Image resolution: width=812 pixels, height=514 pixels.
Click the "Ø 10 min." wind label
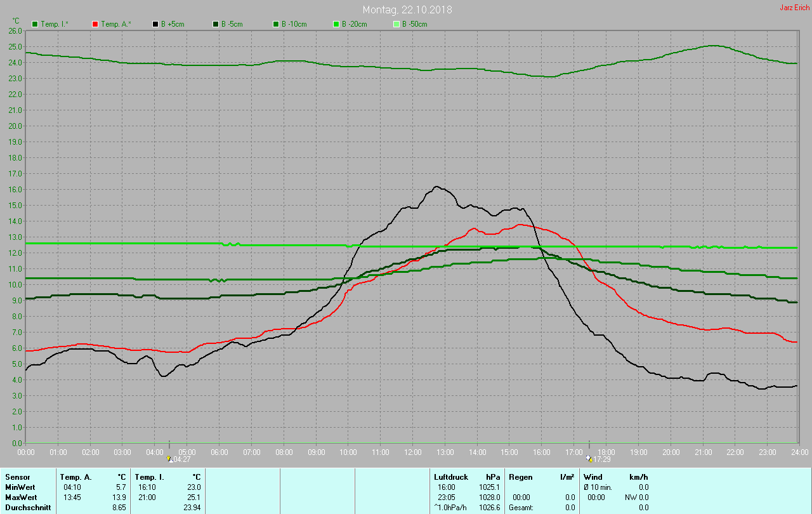click(x=598, y=487)
